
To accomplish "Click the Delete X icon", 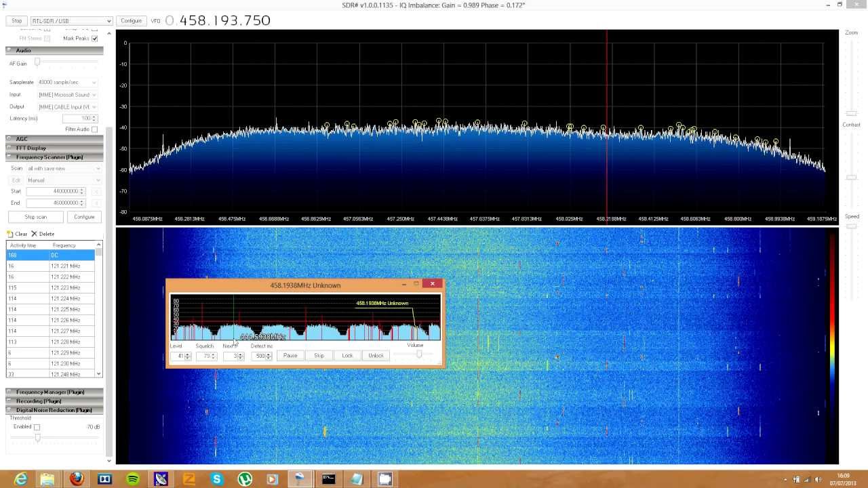I will point(34,234).
